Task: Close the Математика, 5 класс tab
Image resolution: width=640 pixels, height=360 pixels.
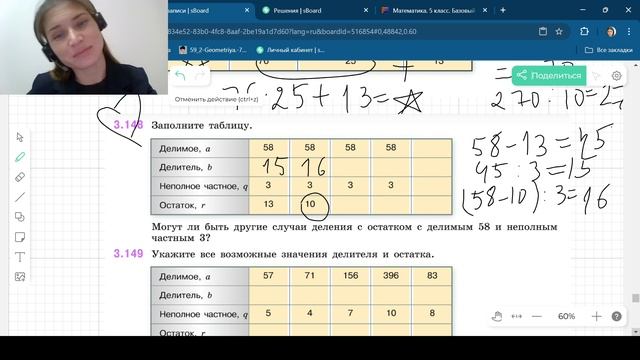Action: click(x=485, y=10)
